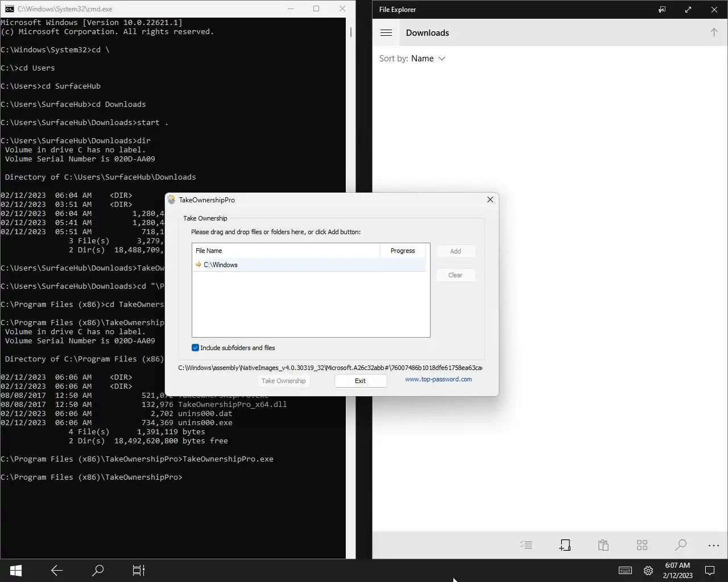728x582 pixels.
Task: Click the File Explorer expand to fullscreen icon
Action: point(688,10)
